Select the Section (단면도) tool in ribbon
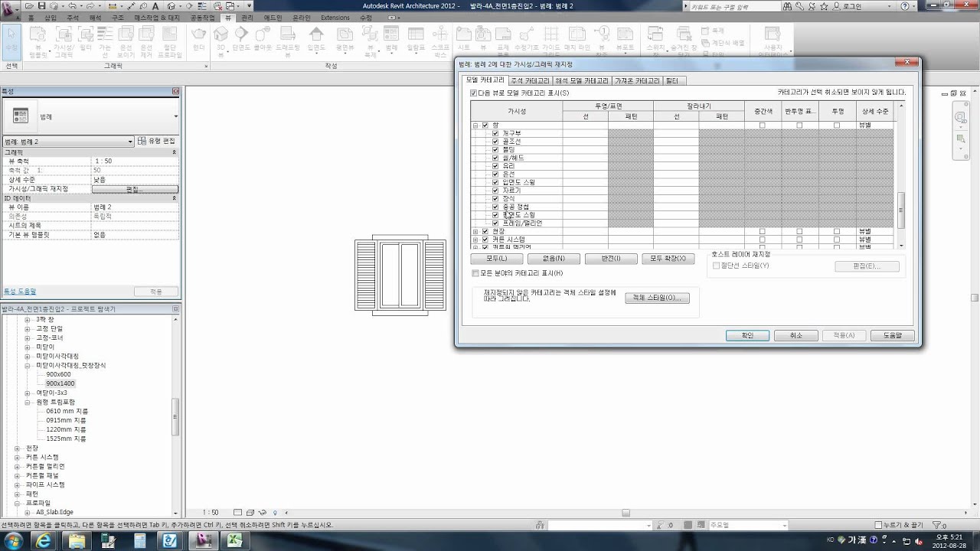The height and width of the screenshot is (551, 980). click(241, 40)
